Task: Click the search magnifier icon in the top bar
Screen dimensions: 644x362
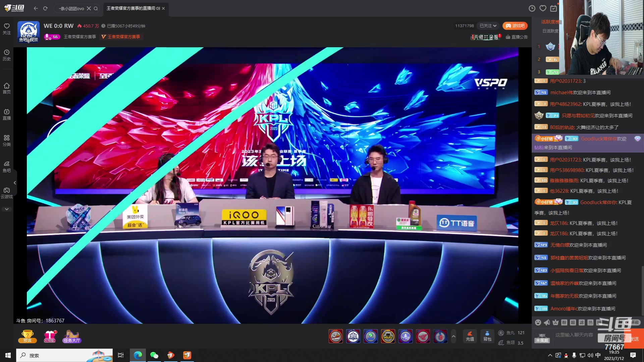Action: 96,8
